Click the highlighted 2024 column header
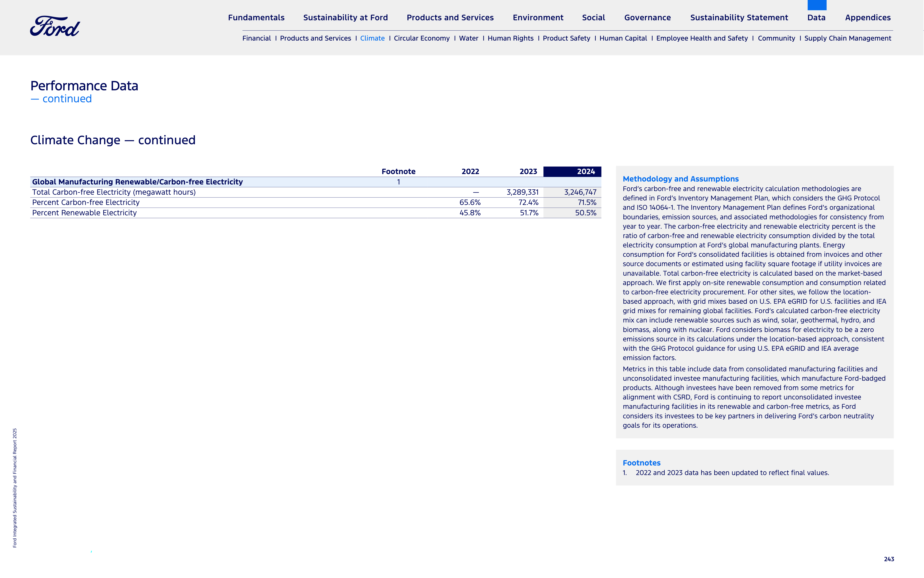This screenshot has width=924, height=578. pos(572,172)
